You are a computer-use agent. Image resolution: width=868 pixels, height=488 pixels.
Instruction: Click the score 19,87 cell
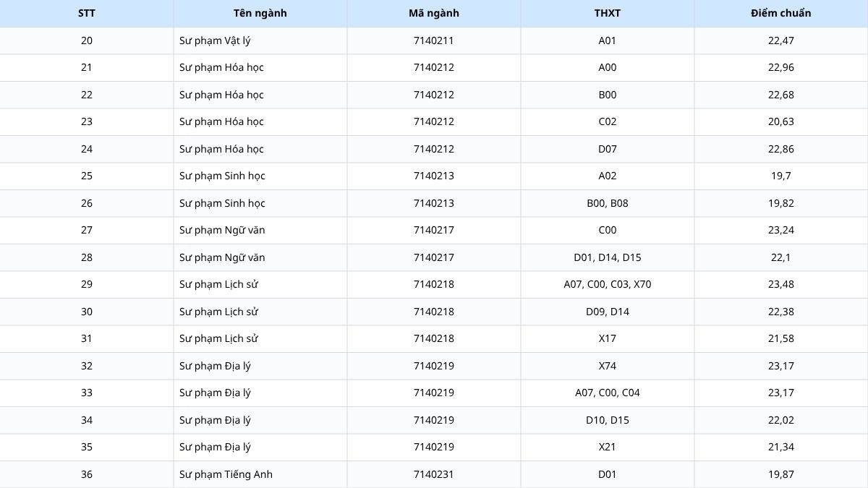click(x=781, y=474)
